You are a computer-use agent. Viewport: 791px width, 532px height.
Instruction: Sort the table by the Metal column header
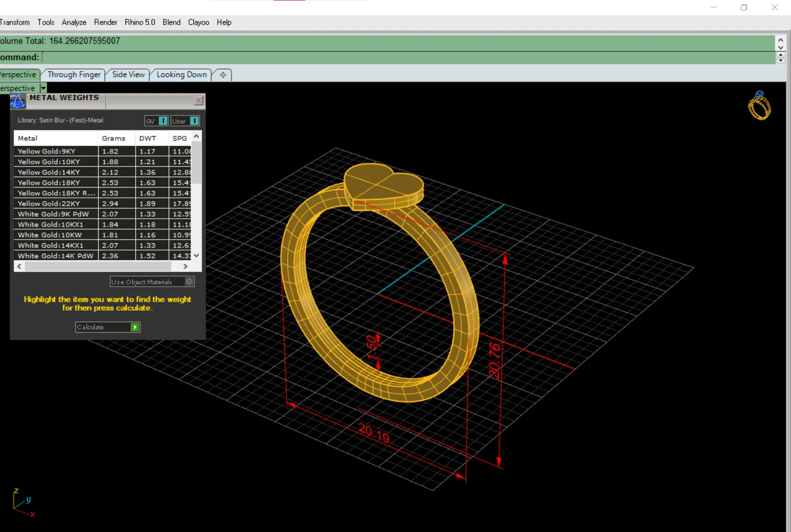tap(55, 138)
